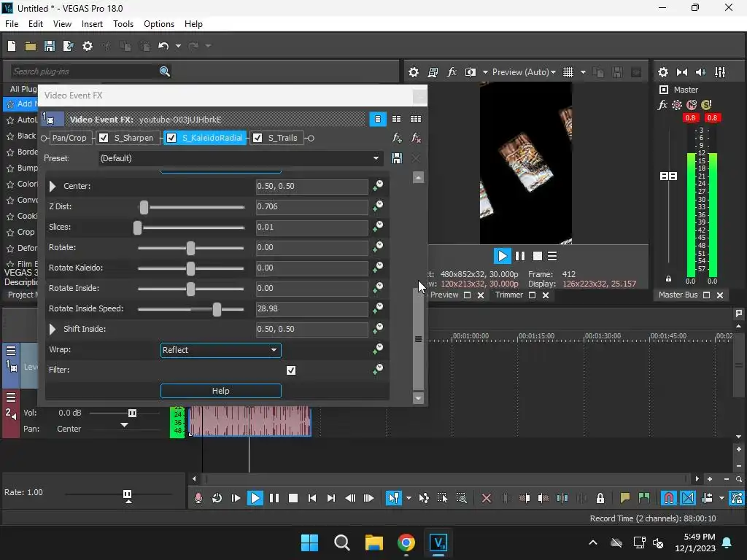Open Preview (Auto) quality dropdown
Image resolution: width=747 pixels, height=560 pixels.
524,72
